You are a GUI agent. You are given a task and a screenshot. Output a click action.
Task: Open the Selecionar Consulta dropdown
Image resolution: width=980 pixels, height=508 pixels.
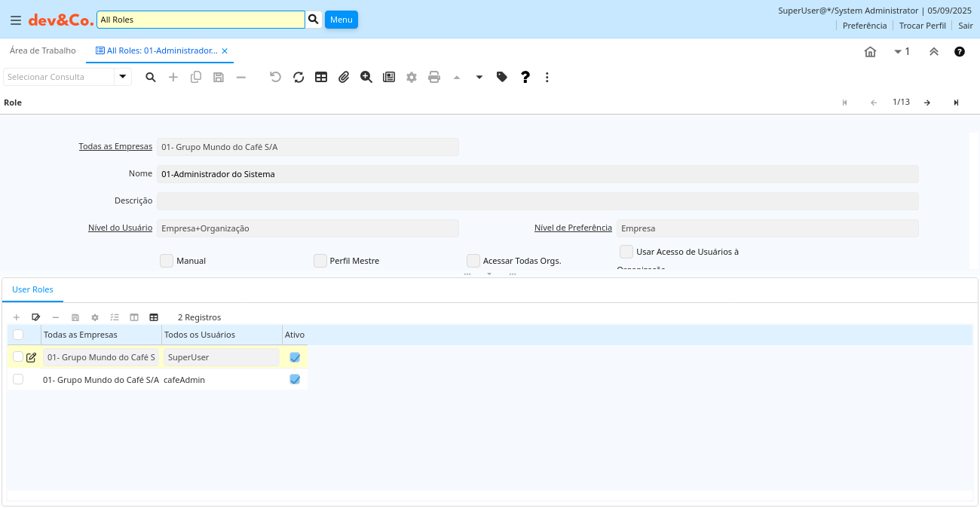click(123, 77)
